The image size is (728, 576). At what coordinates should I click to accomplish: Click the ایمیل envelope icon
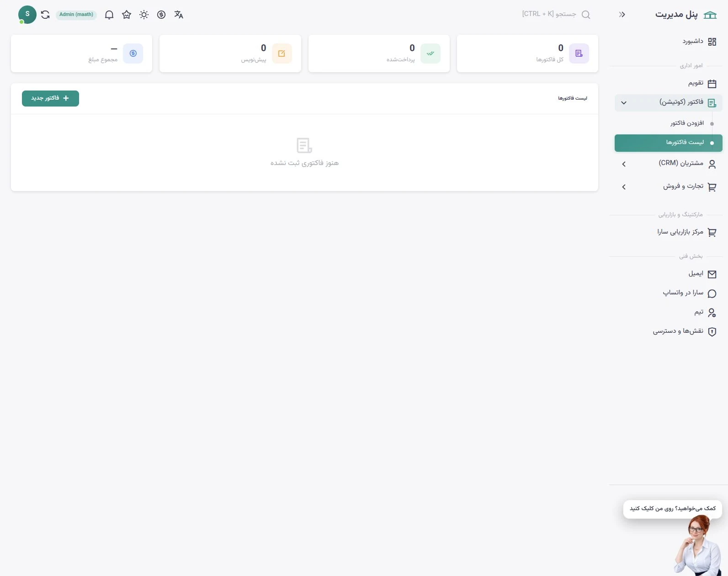tap(712, 274)
